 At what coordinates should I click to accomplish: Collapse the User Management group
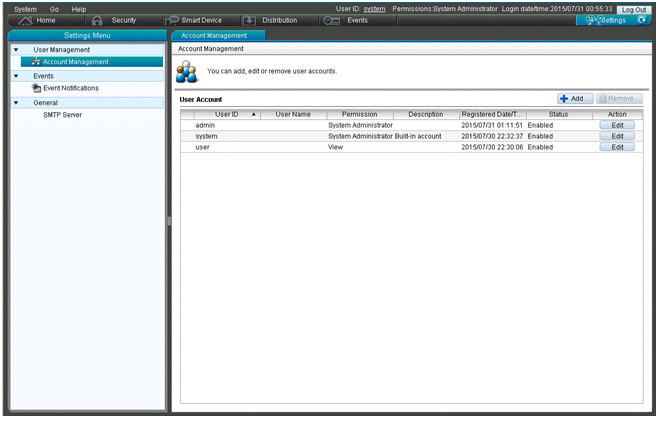(x=16, y=49)
